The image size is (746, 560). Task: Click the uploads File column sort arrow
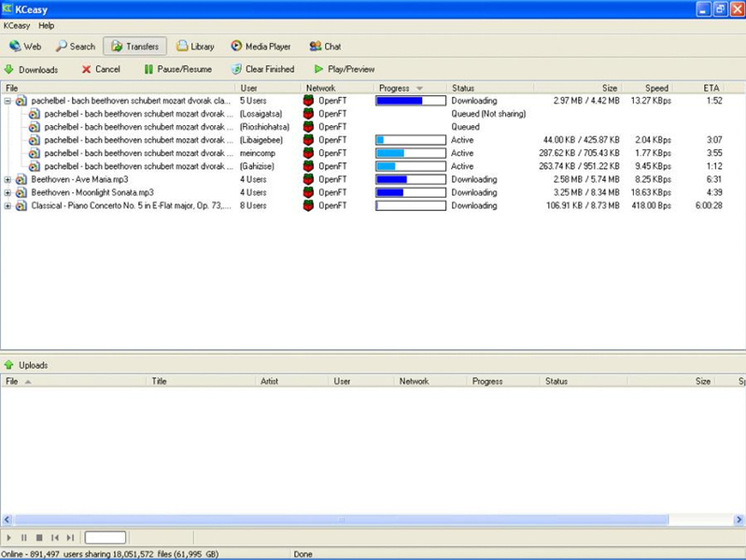tap(28, 382)
